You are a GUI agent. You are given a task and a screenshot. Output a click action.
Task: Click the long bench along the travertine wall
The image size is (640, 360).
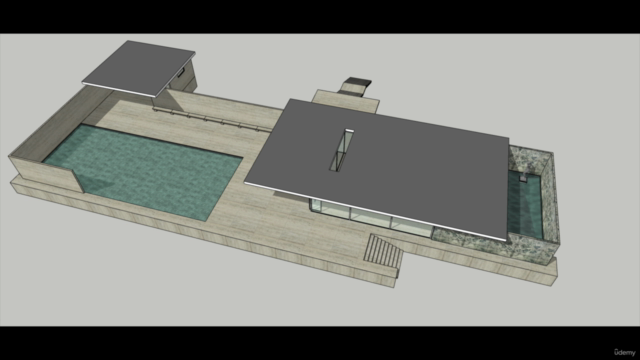pos(212,119)
